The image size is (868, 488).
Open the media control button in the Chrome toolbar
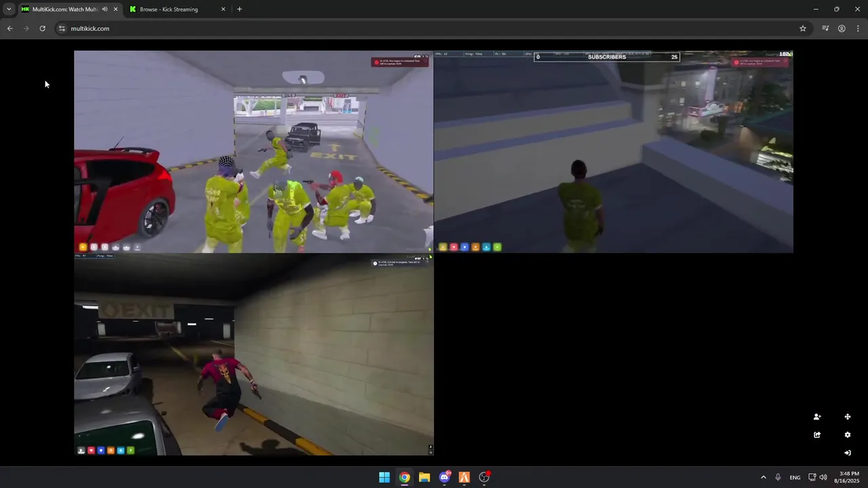pyautogui.click(x=825, y=28)
